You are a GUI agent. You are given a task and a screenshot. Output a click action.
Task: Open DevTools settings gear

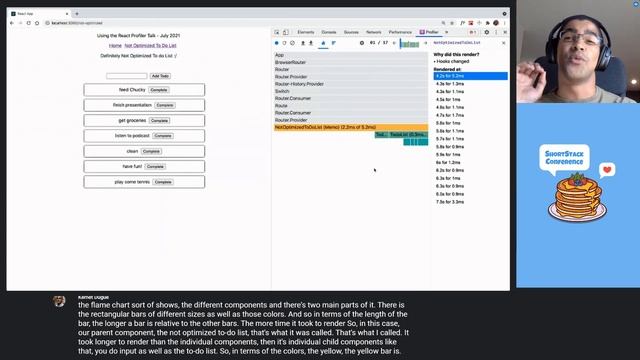tap(487, 32)
